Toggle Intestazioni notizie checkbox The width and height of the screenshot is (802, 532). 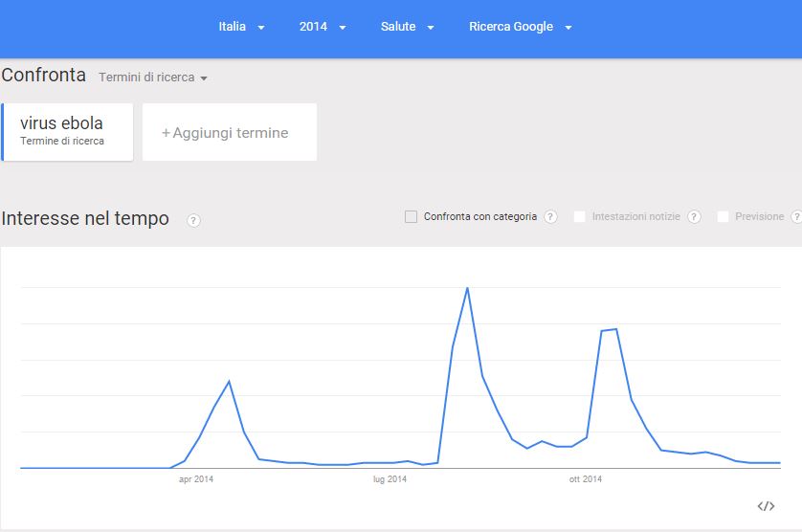point(580,217)
